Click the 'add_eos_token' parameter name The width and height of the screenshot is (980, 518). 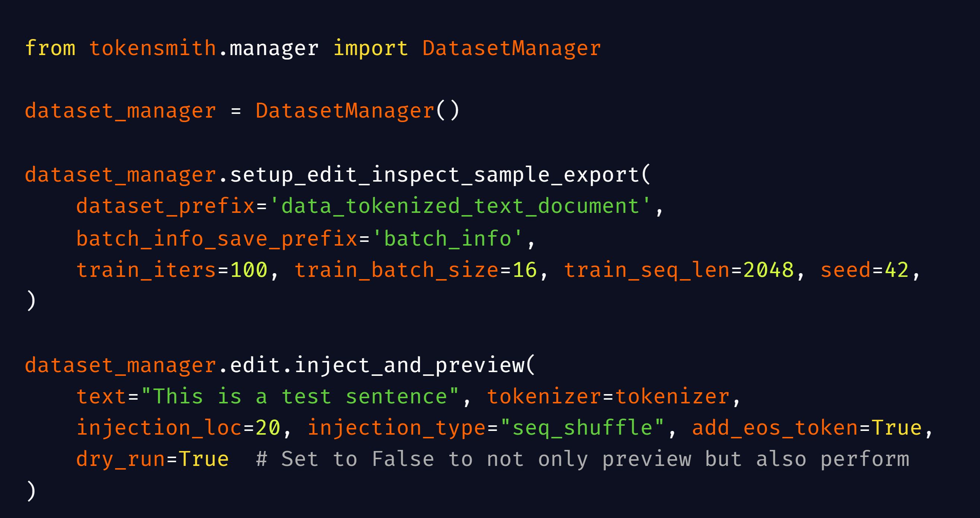[x=774, y=428]
